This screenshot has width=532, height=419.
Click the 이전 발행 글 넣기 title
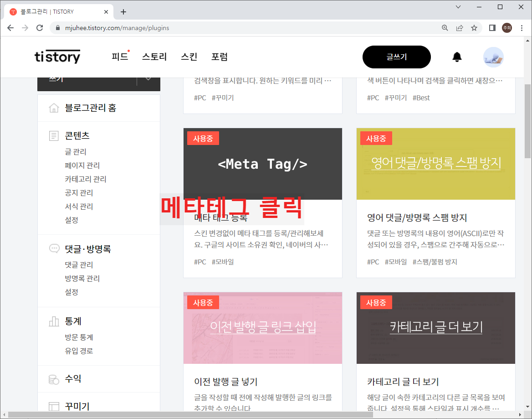click(x=225, y=382)
